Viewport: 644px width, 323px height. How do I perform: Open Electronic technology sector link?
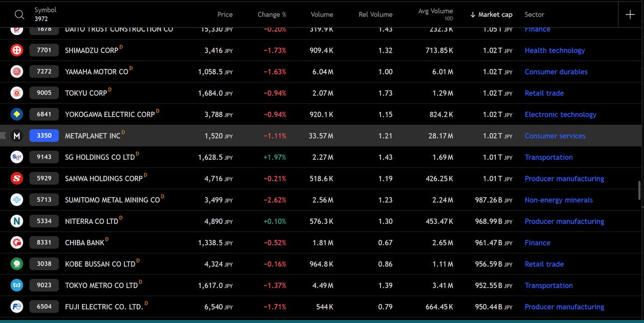[560, 115]
